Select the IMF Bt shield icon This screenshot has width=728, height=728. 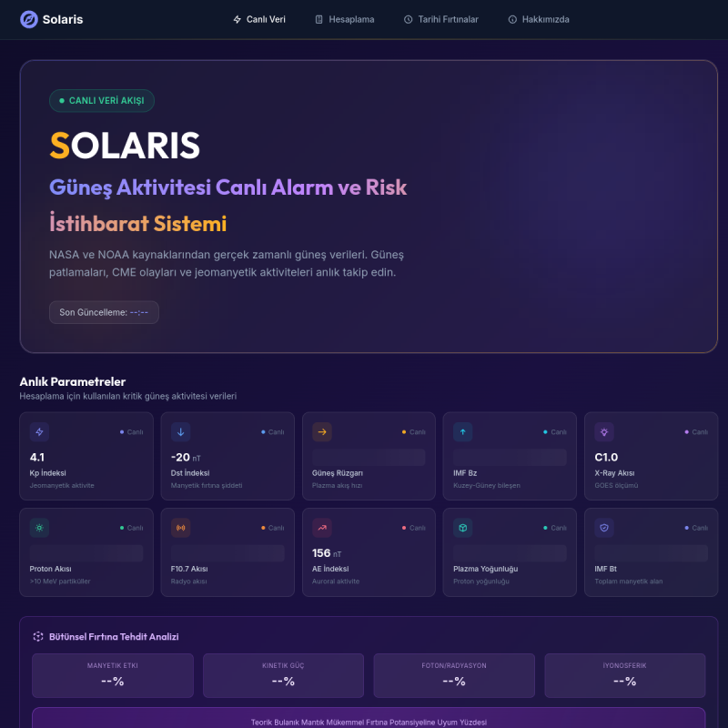[x=602, y=526]
